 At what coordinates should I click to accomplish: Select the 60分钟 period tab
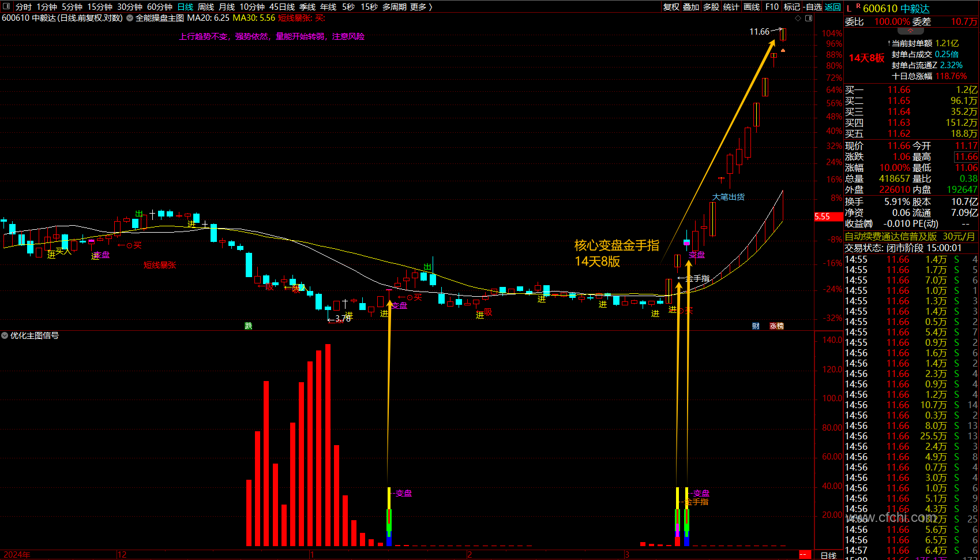[x=160, y=7]
